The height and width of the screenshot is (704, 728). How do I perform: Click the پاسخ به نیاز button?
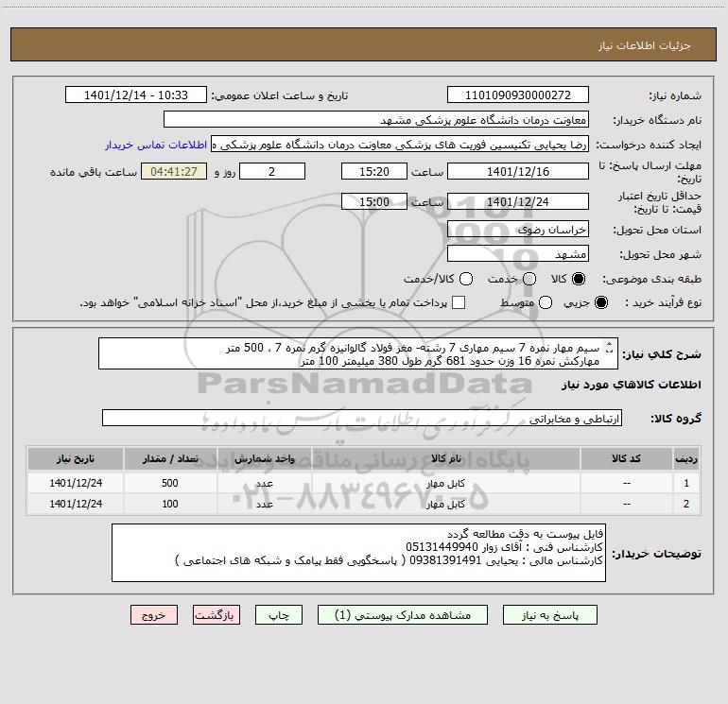(549, 615)
